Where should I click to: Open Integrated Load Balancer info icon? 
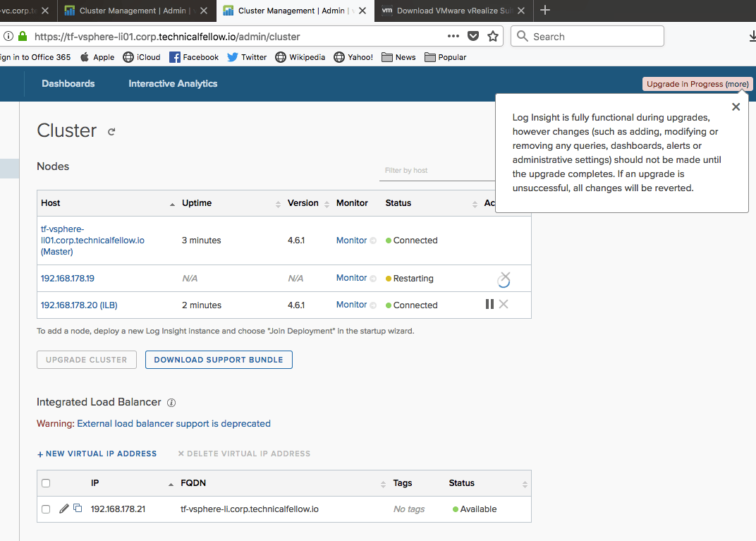[171, 403]
